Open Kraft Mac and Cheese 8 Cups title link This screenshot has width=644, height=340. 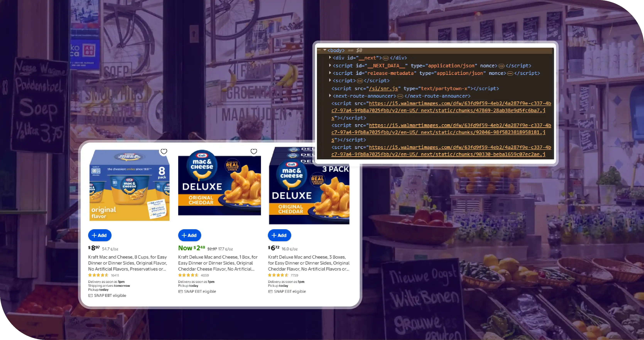tap(127, 263)
